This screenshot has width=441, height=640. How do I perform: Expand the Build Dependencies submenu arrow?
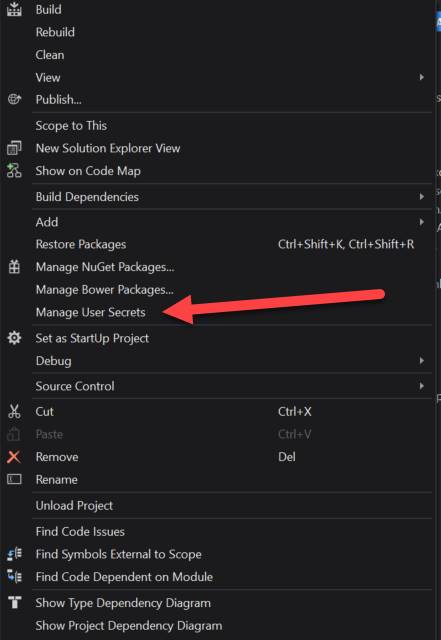[421, 197]
